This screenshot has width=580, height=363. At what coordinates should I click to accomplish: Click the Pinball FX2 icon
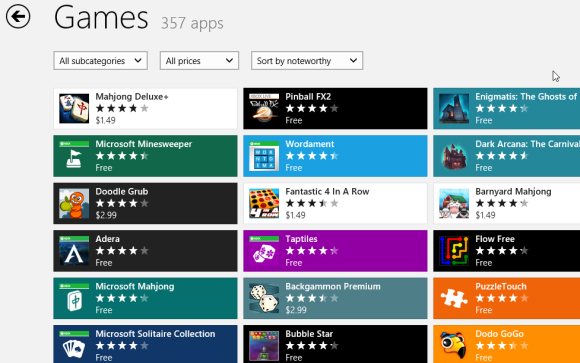[264, 108]
